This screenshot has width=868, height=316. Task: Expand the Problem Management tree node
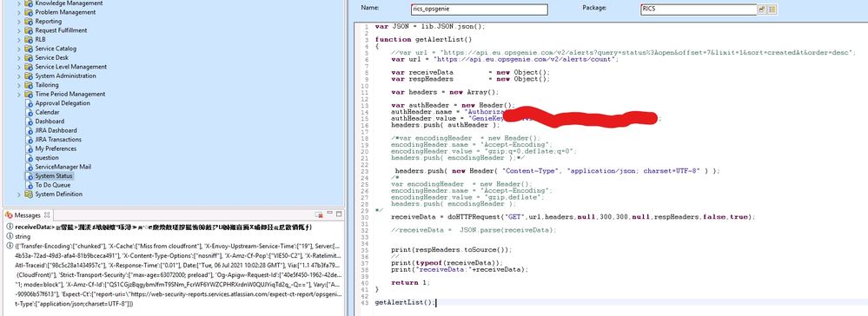[19, 12]
